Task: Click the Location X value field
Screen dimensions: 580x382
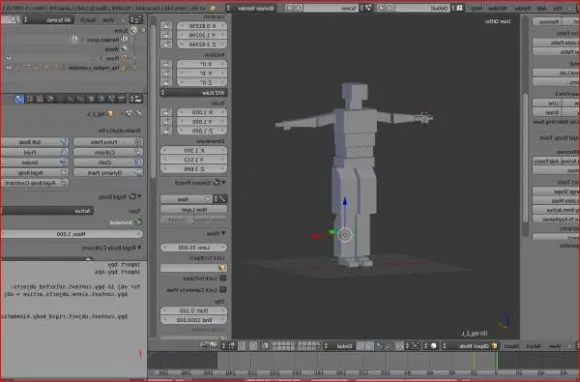Action: pyautogui.click(x=202, y=26)
